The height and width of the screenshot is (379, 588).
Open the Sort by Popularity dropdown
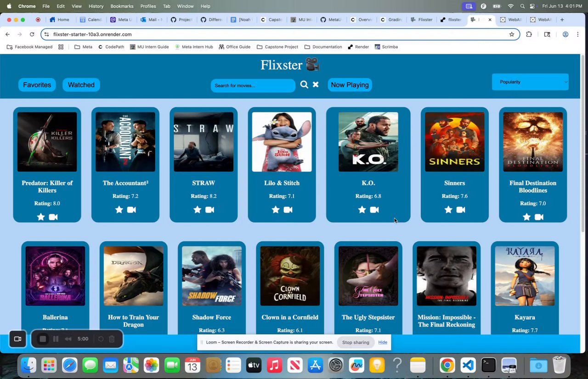[530, 82]
